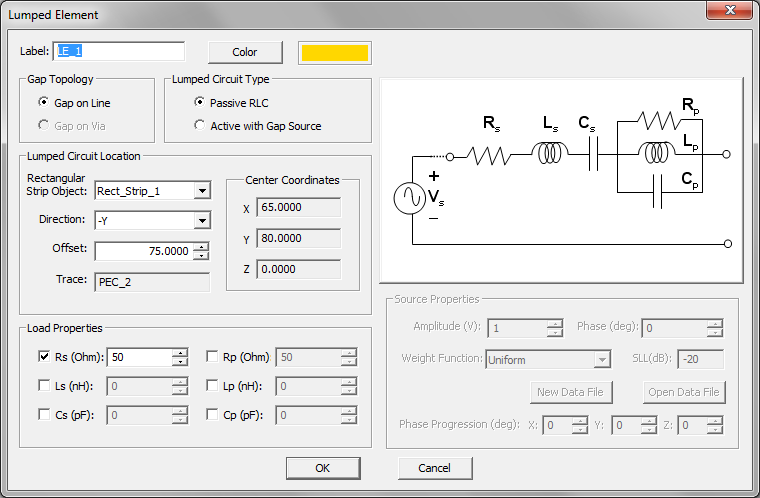Image resolution: width=760 pixels, height=498 pixels.
Task: Click the X center coordinate field
Action: (x=299, y=208)
